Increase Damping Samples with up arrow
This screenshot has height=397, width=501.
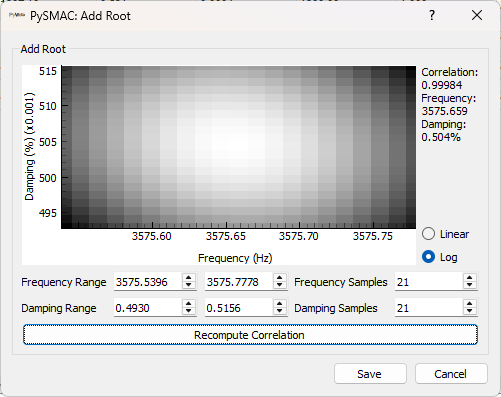[470, 303]
